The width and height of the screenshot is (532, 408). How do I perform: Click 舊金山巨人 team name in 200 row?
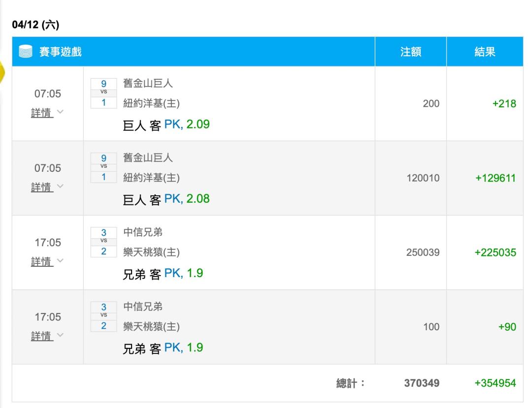click(148, 83)
